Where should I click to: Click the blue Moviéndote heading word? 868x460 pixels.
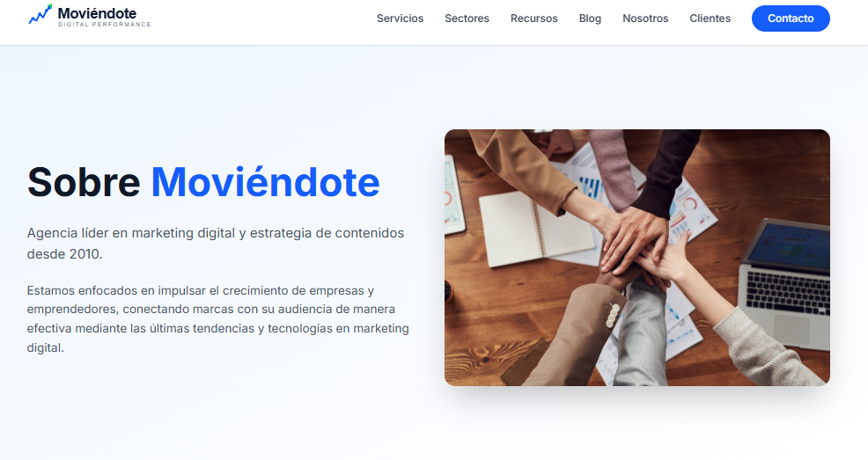tap(265, 182)
